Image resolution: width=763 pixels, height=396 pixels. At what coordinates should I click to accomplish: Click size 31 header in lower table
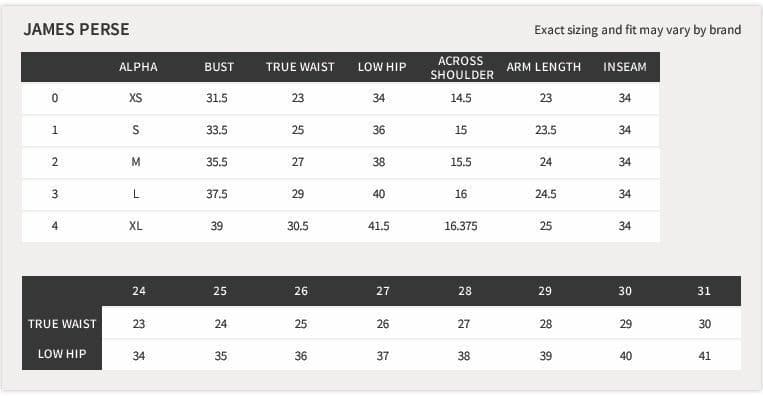click(704, 291)
